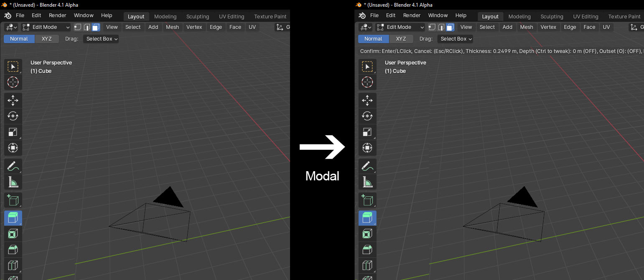
Task: Switch to UV Editing tab in right window
Action: (x=586, y=17)
